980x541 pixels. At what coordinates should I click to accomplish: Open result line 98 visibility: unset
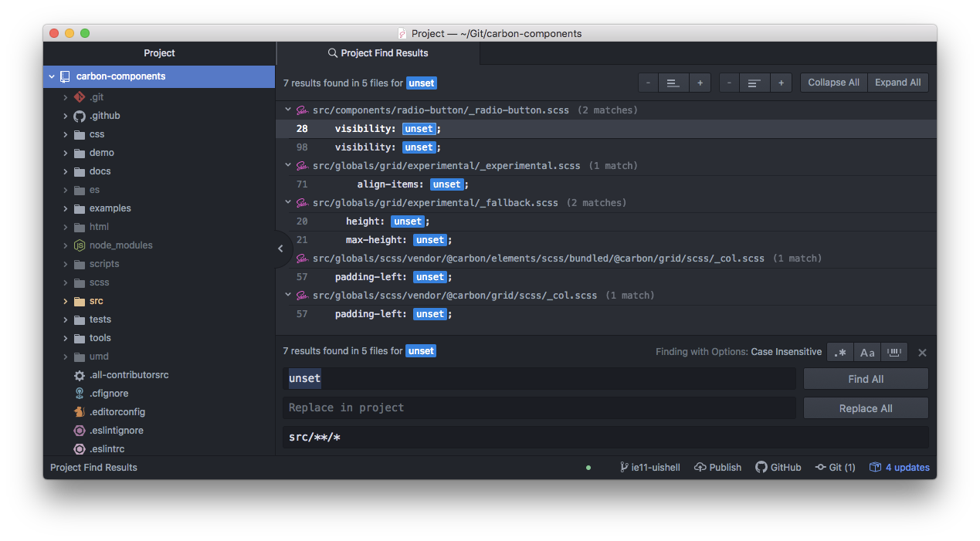[606, 147]
